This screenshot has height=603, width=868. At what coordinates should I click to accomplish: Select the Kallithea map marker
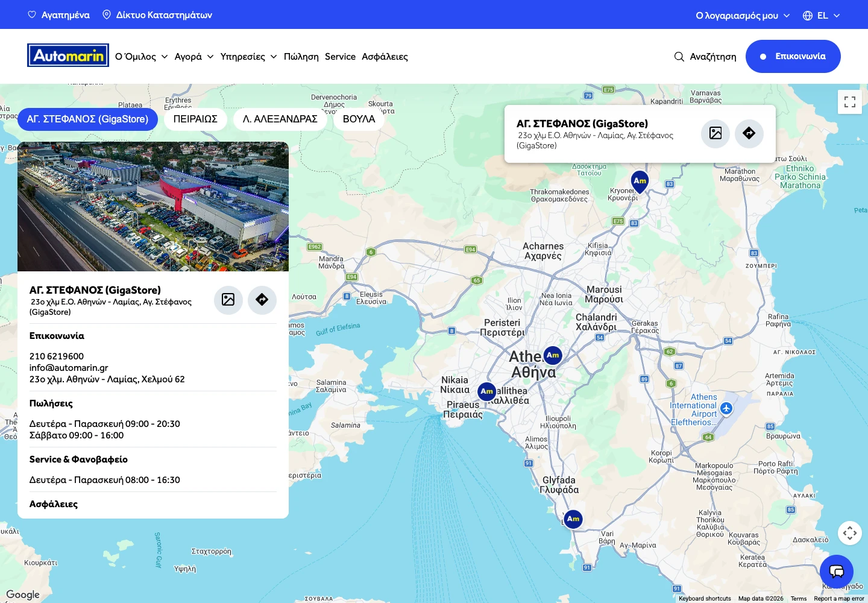tap(487, 392)
